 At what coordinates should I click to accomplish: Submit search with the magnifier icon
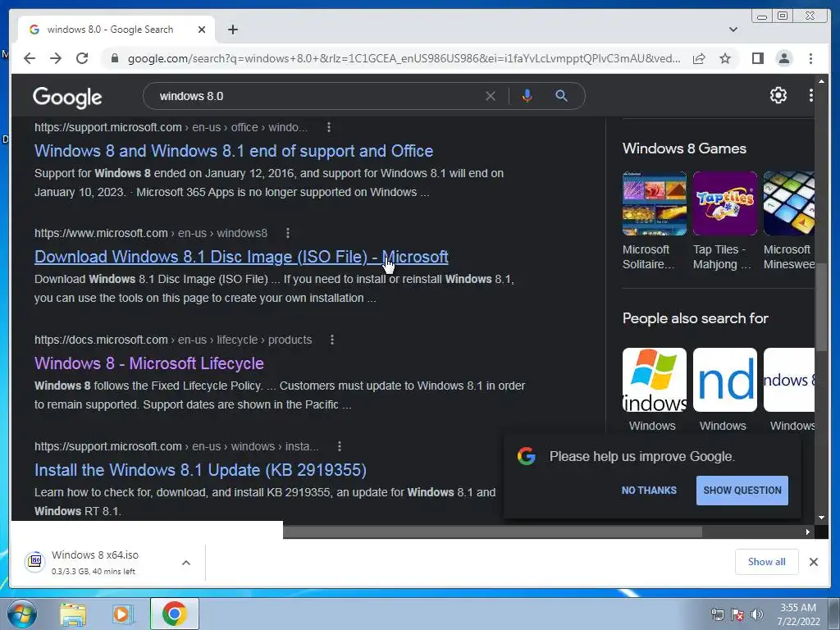tap(561, 96)
